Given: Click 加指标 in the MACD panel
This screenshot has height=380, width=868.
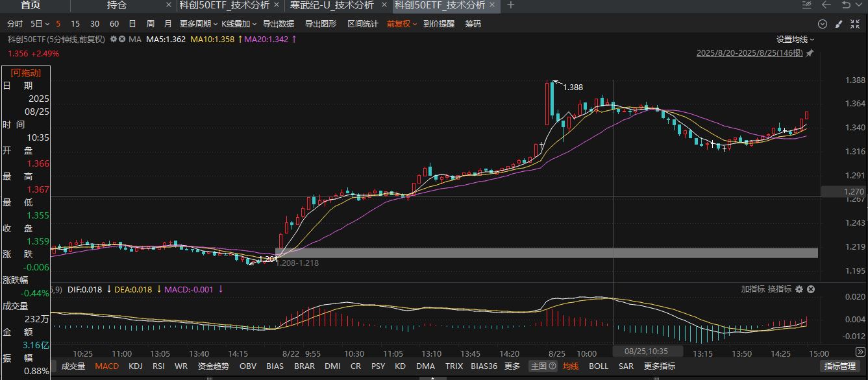Looking at the screenshot, I should 753,289.
